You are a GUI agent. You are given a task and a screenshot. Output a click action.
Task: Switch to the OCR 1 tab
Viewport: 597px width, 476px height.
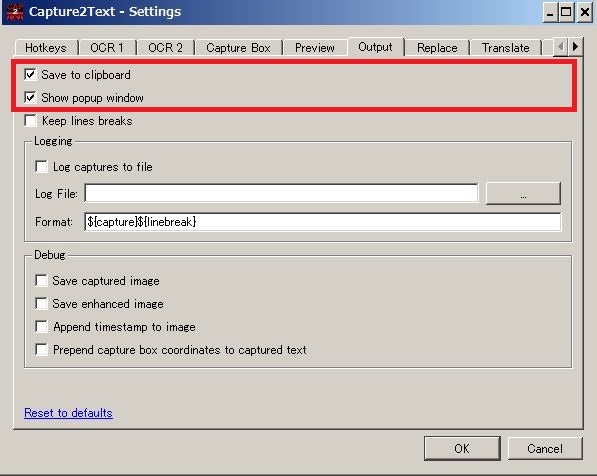click(x=107, y=48)
